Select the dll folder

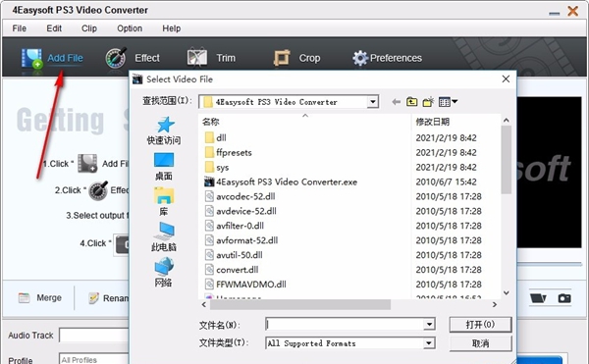pyautogui.click(x=216, y=137)
